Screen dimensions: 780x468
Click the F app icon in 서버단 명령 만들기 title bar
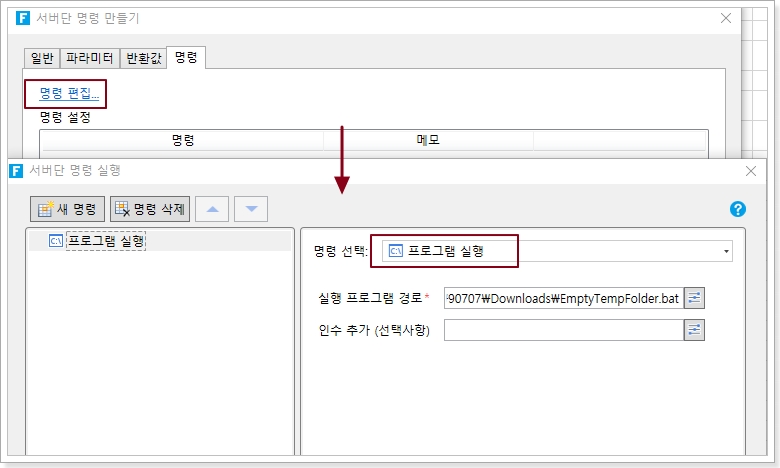click(x=19, y=18)
